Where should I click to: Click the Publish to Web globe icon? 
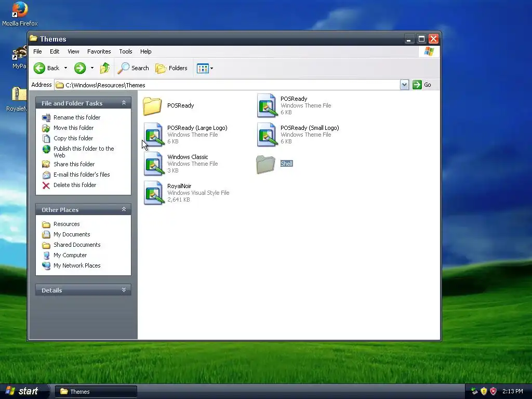(x=46, y=149)
